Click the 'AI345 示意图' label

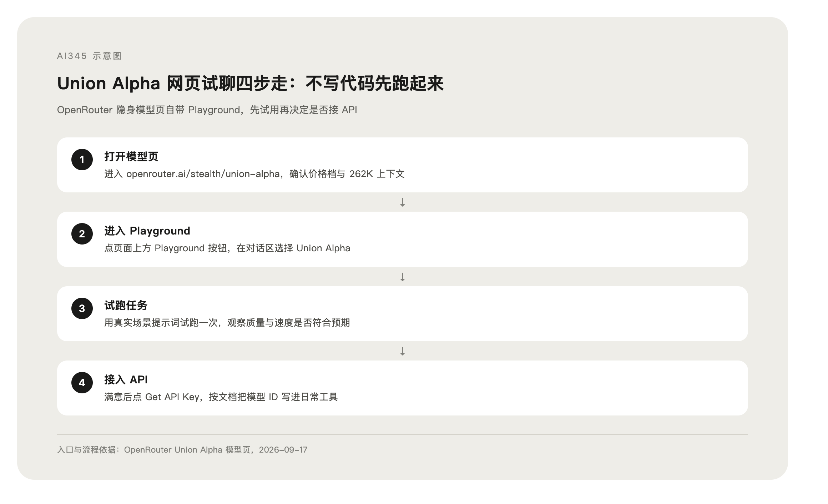[x=89, y=56]
